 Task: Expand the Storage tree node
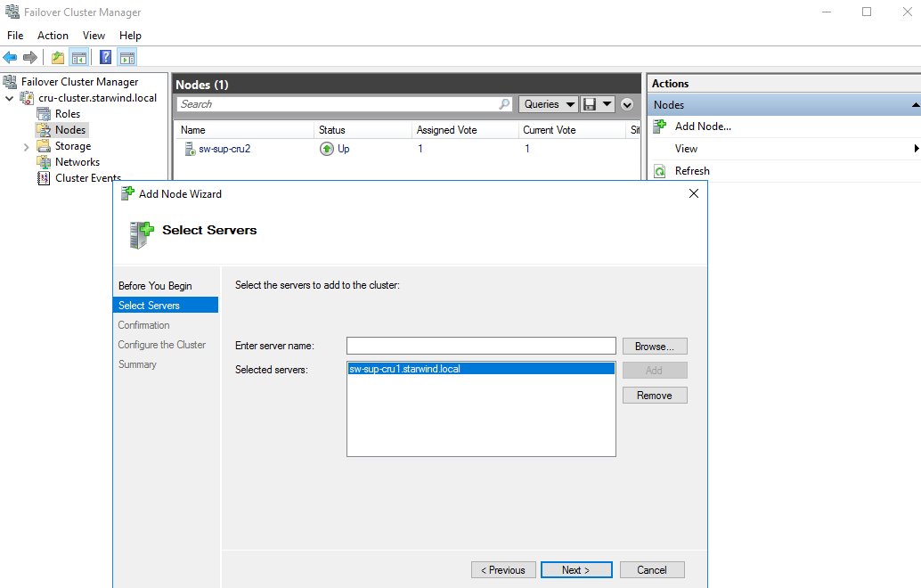[x=28, y=145]
